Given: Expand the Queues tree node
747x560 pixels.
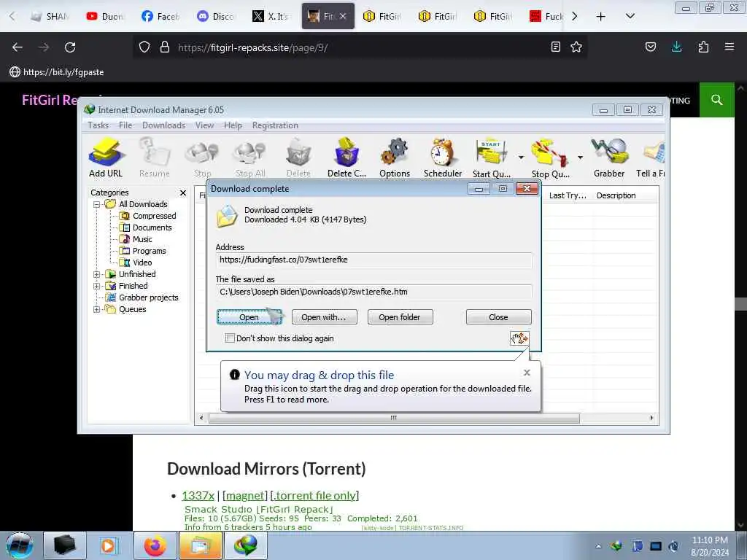Looking at the screenshot, I should pyautogui.click(x=97, y=309).
